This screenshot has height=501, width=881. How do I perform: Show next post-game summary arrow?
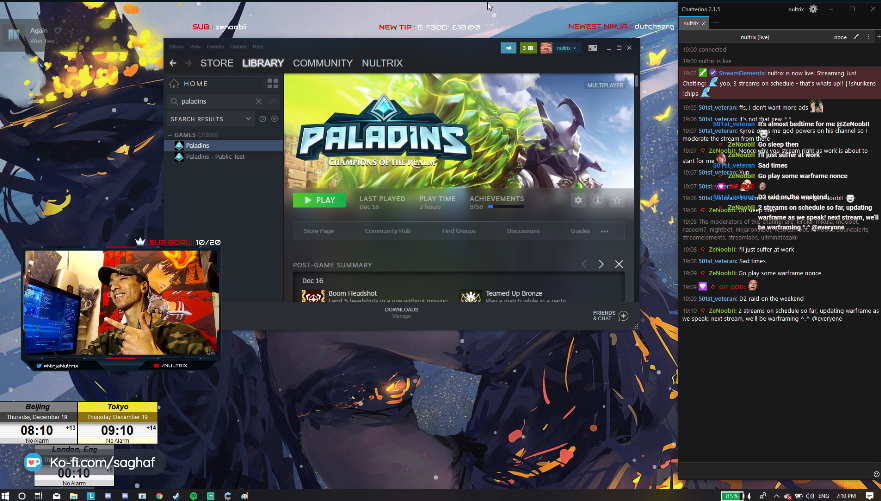pos(601,264)
